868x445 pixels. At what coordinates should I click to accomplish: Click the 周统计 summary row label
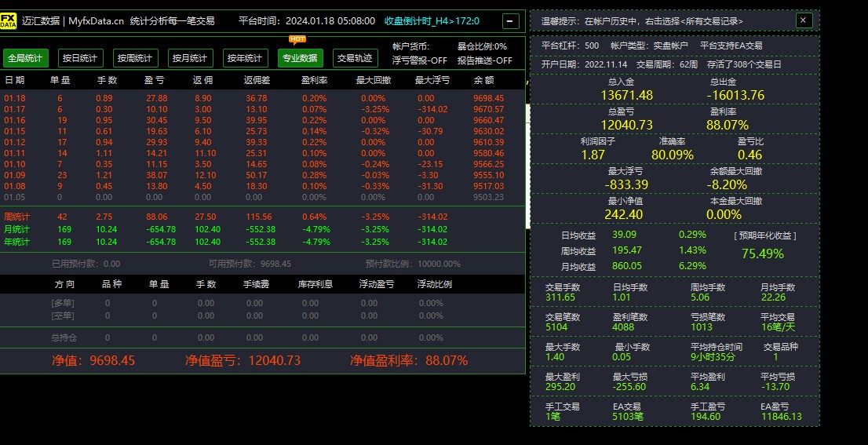point(17,217)
